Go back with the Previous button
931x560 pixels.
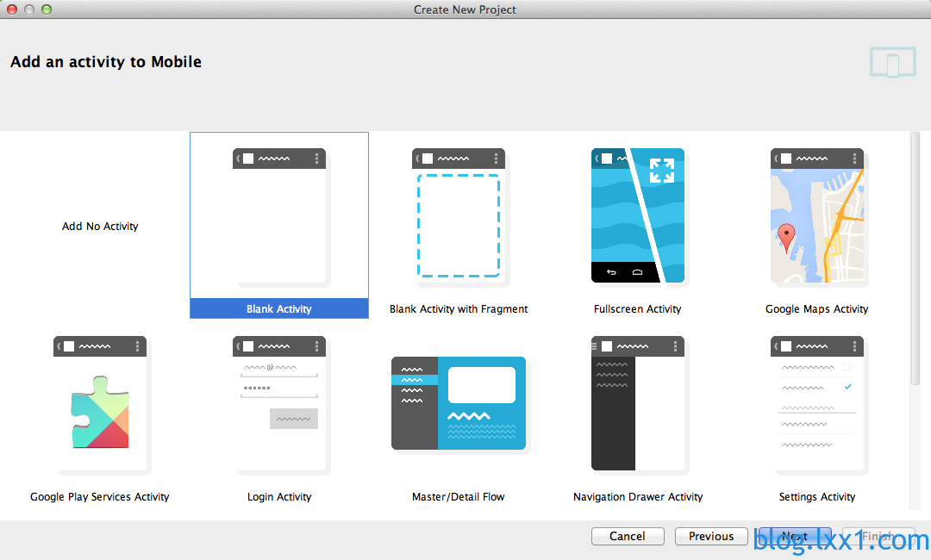point(711,536)
